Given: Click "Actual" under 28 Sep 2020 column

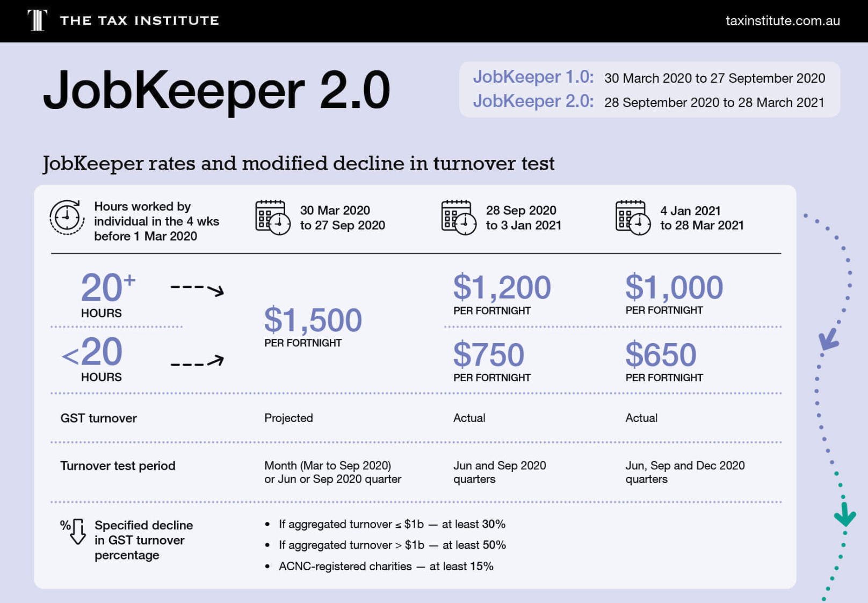Looking at the screenshot, I should [x=469, y=418].
